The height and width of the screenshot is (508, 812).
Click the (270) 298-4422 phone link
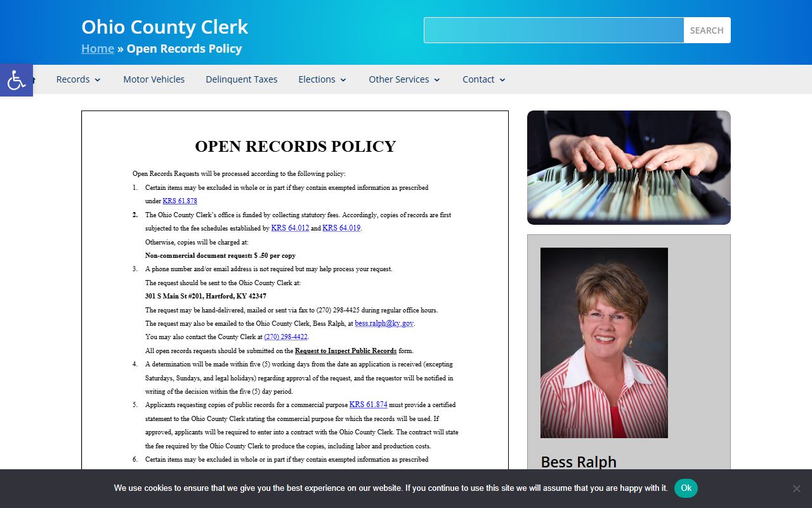(x=285, y=337)
